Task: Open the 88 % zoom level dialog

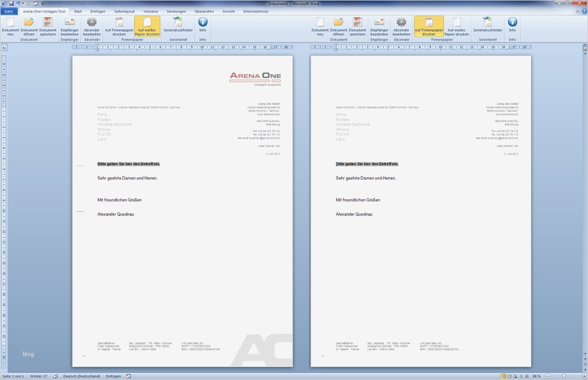Action: [x=536, y=376]
